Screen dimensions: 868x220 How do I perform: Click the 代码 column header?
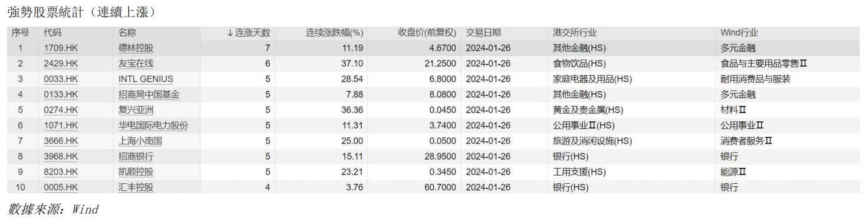(53, 33)
